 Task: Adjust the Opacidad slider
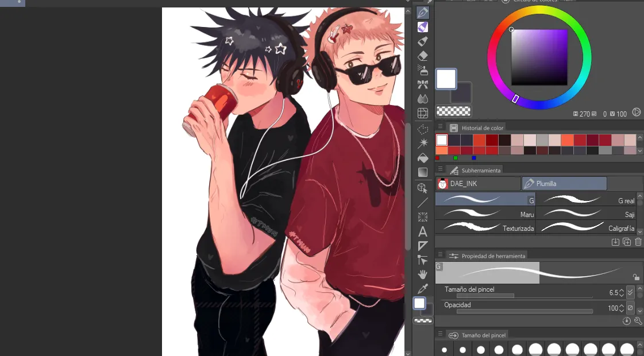click(x=525, y=311)
